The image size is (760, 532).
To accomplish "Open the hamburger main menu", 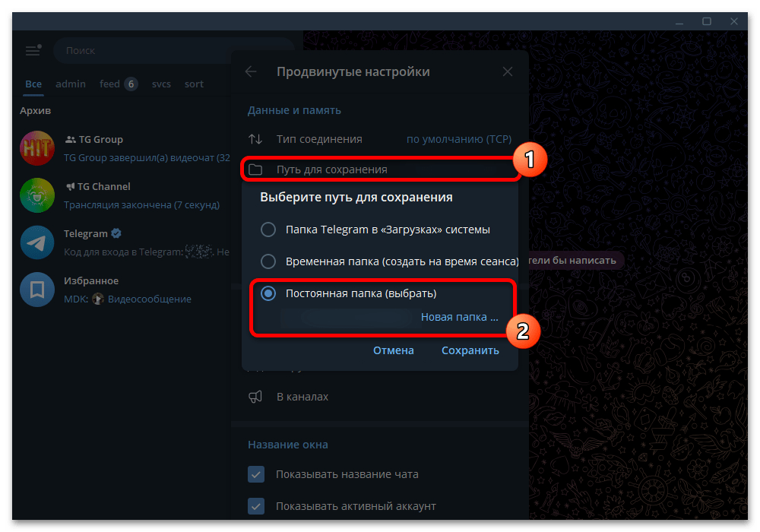I will point(33,50).
